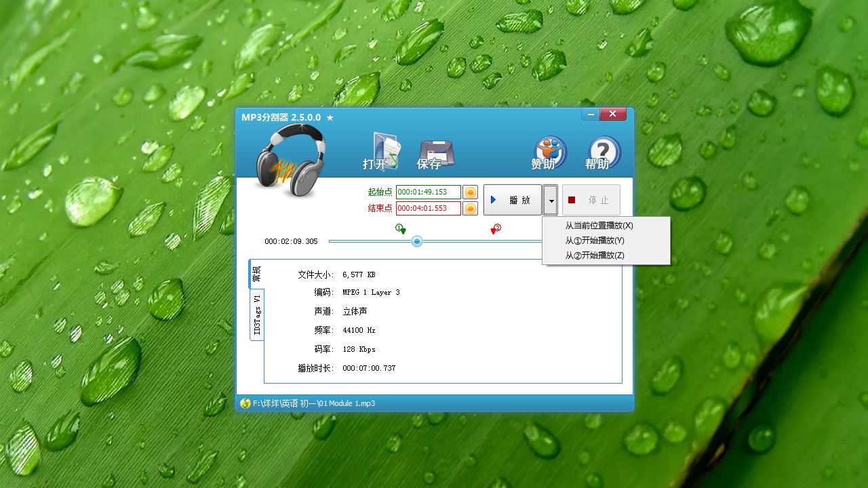
Task: Open the play options dropdown arrow
Action: pyautogui.click(x=550, y=199)
